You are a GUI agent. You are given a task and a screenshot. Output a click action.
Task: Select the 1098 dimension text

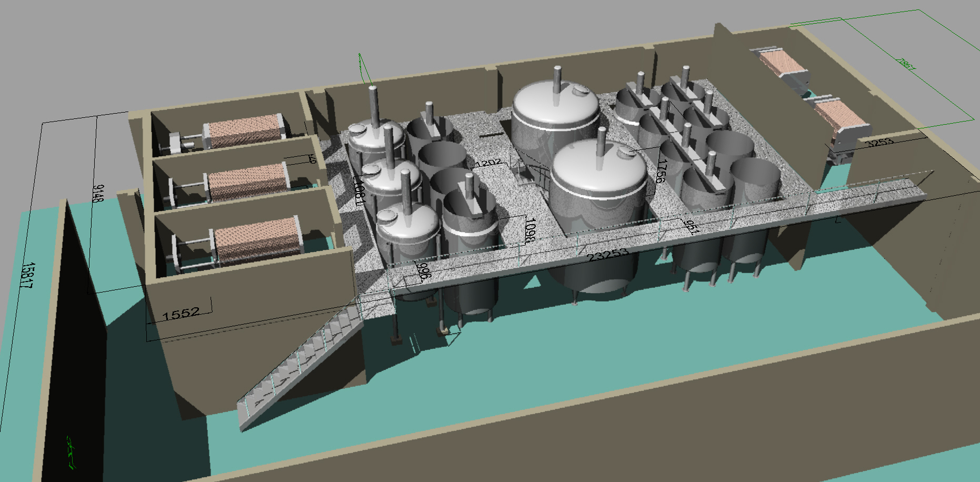[530, 230]
